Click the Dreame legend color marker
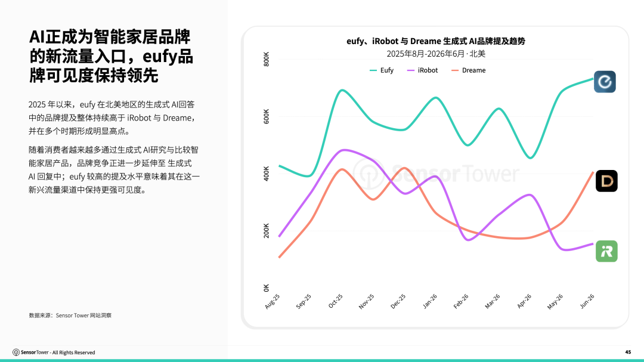This screenshot has height=362, width=644. 454,71
